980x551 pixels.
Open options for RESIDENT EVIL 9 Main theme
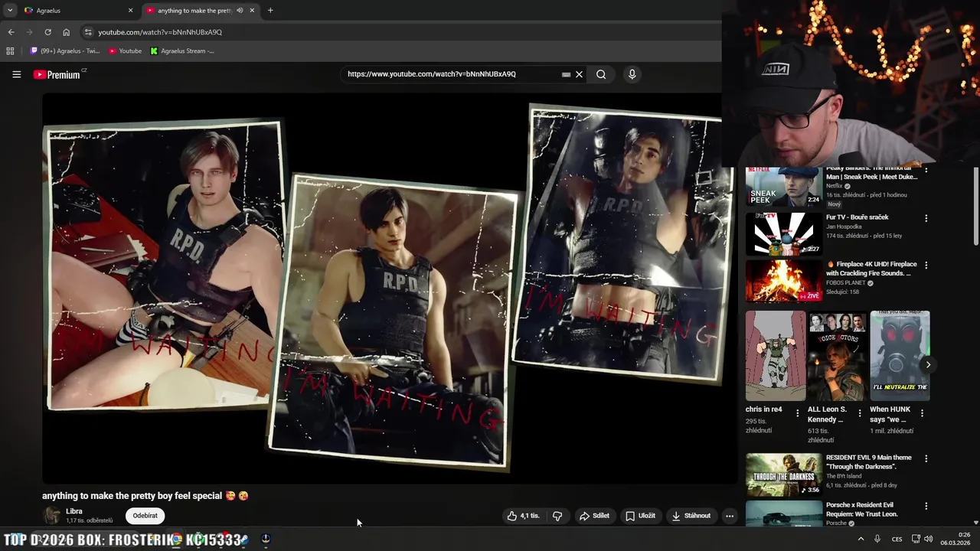[926, 459]
